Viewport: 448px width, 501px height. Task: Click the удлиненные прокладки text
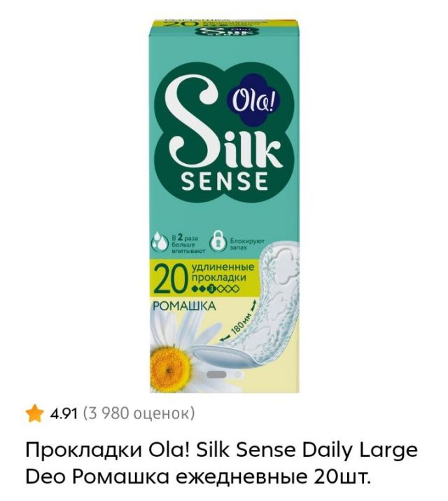coord(222,272)
